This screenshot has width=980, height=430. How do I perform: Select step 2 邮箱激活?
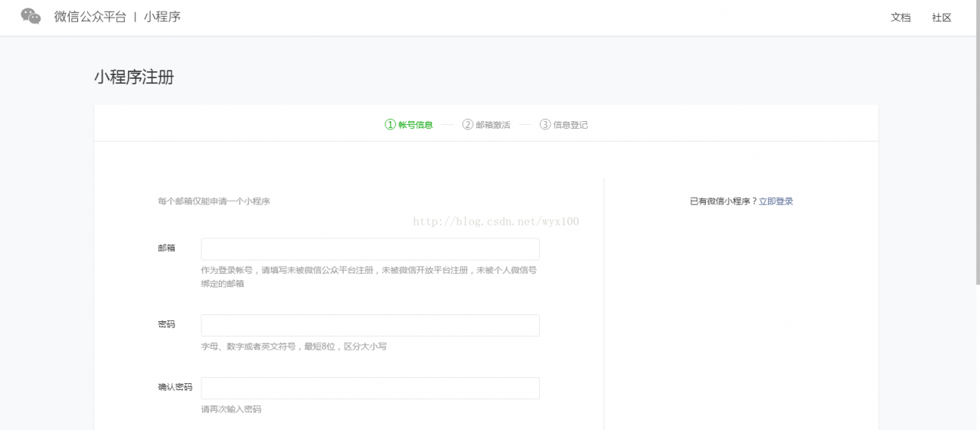(x=486, y=124)
